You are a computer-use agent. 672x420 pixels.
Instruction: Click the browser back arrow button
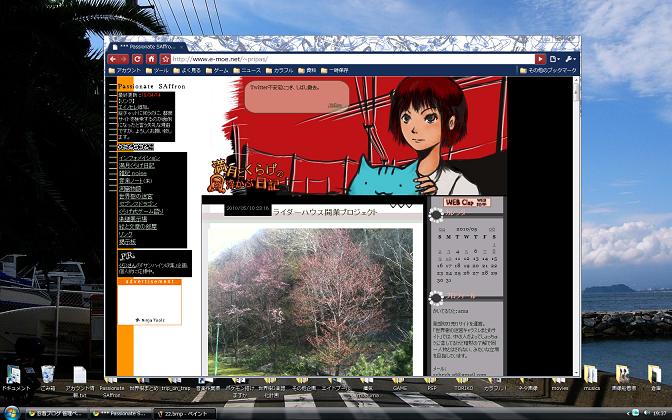coord(113,59)
